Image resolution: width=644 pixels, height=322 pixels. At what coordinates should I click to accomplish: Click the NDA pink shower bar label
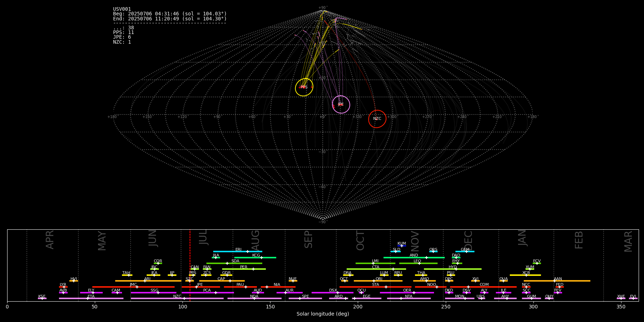254,296
